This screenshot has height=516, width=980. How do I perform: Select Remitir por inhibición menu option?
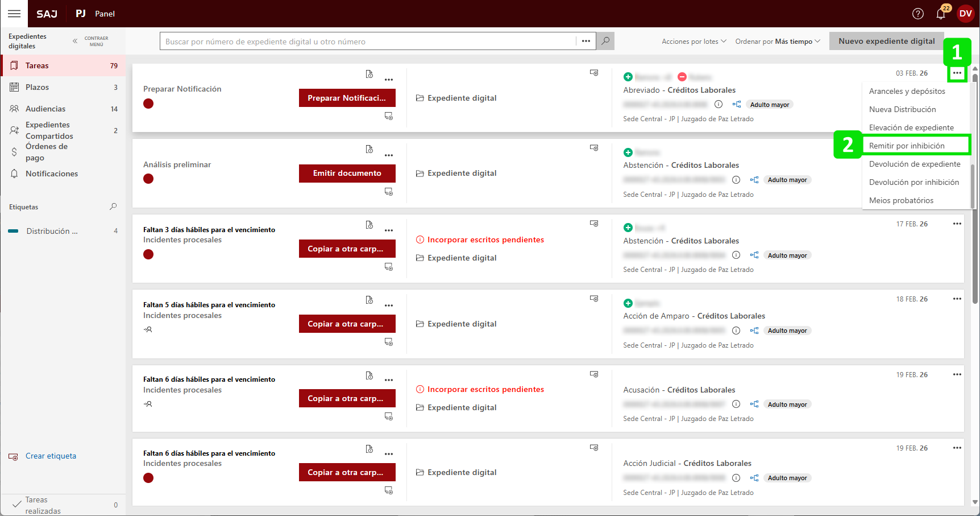tap(907, 146)
